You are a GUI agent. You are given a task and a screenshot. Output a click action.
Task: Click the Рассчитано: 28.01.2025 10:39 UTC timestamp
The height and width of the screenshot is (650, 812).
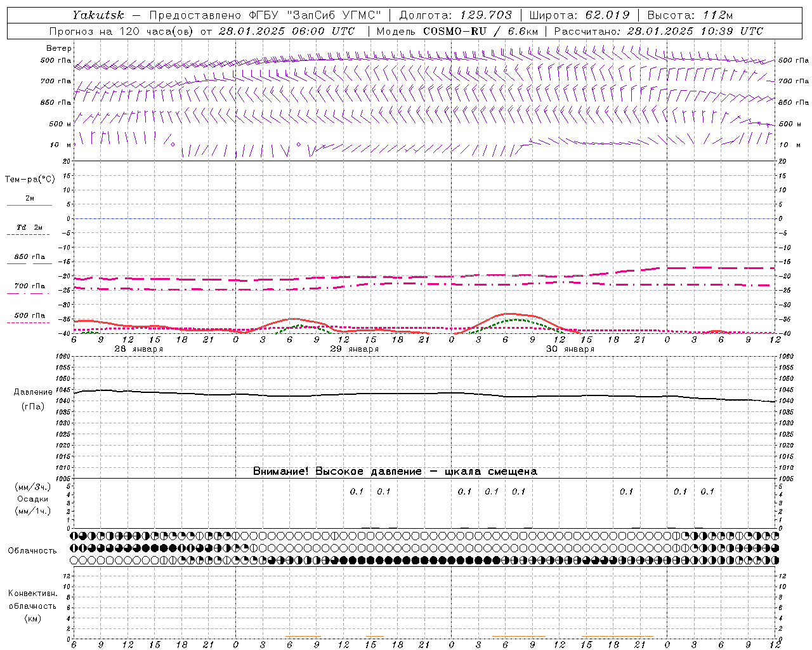pos(658,31)
